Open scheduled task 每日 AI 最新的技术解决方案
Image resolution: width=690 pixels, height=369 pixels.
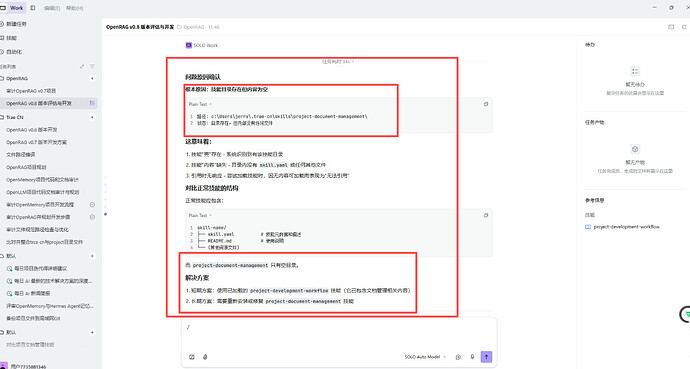click(53, 281)
